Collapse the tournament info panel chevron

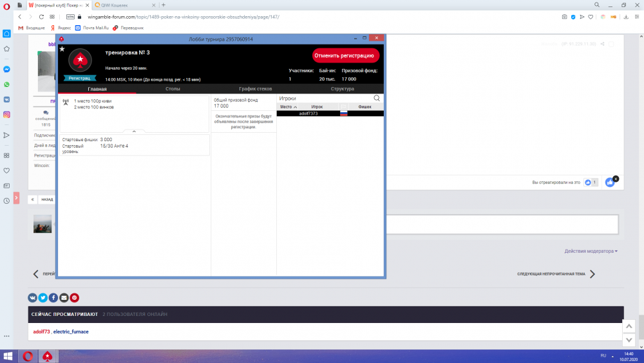134,131
